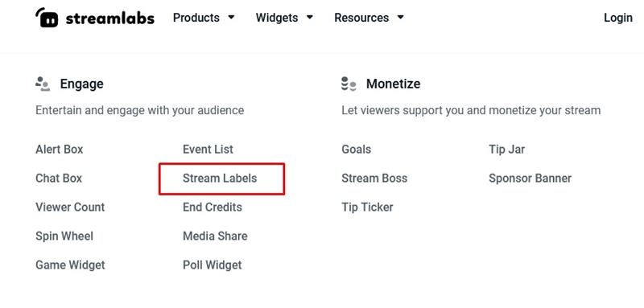This screenshot has width=644, height=308.
Task: Select the Poll Widget link
Action: pos(213,265)
